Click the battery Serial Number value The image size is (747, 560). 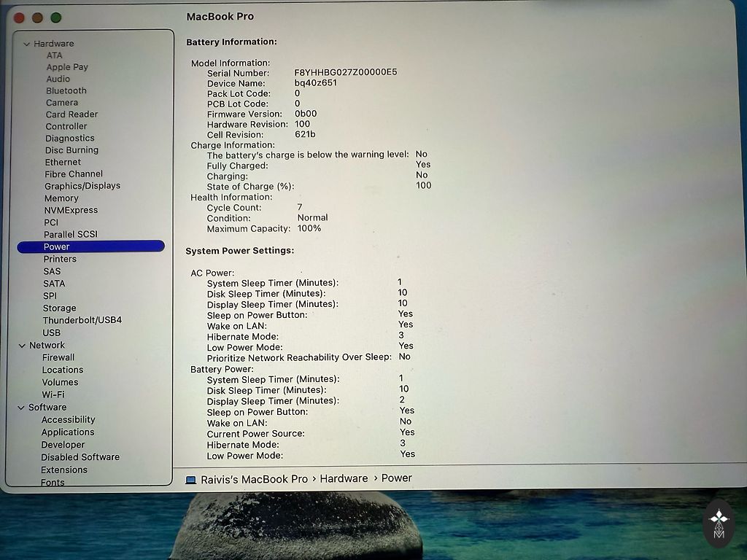coord(345,72)
